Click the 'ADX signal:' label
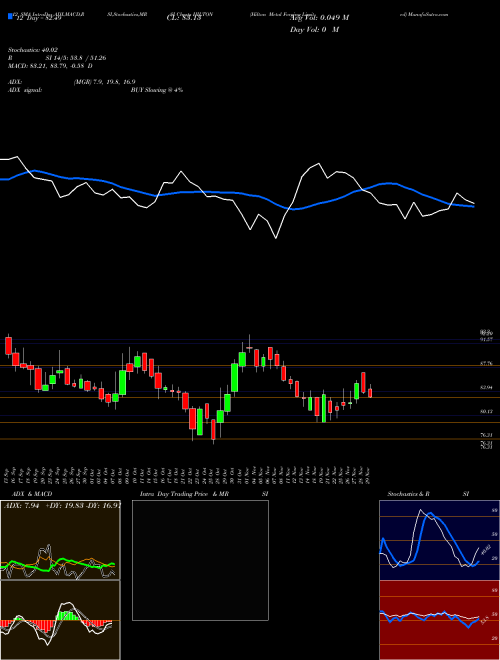Image resolution: width=500 pixels, height=660 pixels. tap(24, 90)
